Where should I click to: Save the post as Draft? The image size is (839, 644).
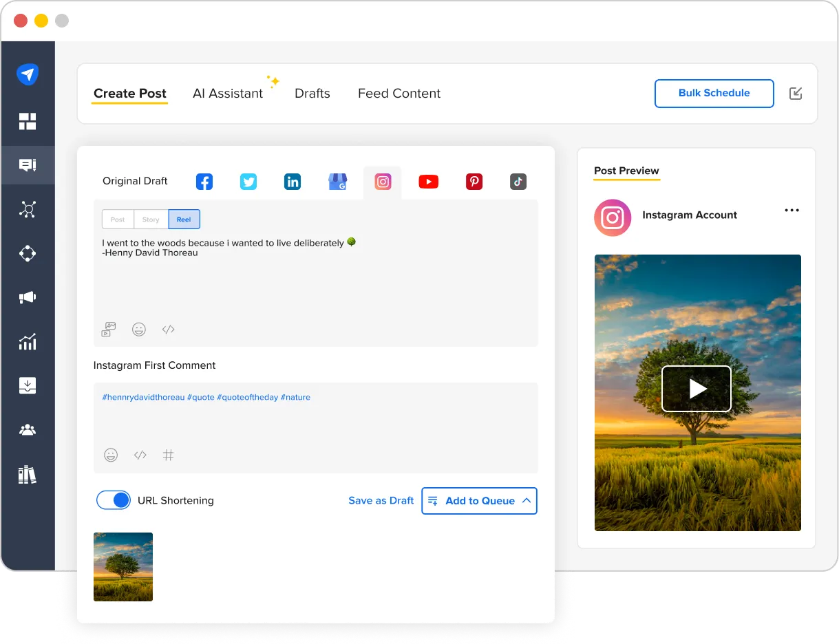[381, 500]
